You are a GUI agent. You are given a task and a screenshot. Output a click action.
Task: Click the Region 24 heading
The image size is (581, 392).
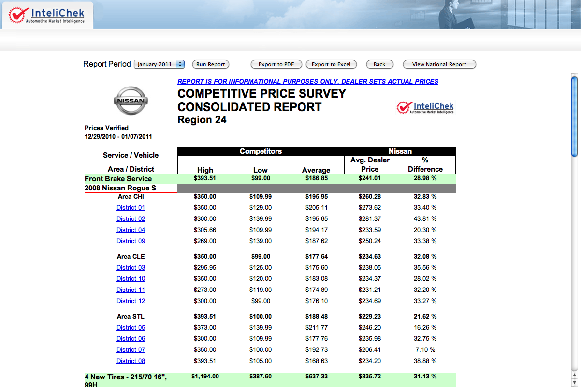(x=202, y=120)
